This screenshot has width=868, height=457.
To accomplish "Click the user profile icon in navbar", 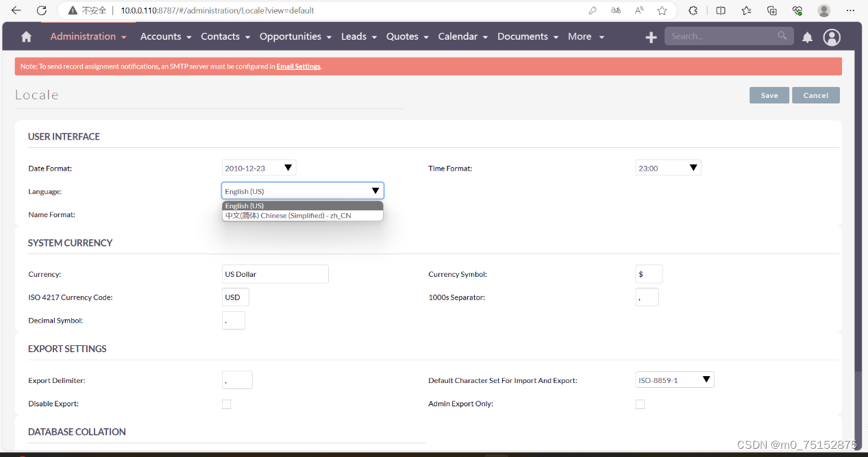I will pyautogui.click(x=832, y=38).
